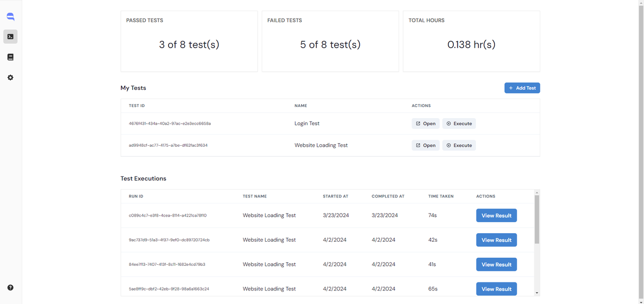Select test ID 4676f431-434a-40a2-97ac-e2e3ecc6658a

(170, 124)
